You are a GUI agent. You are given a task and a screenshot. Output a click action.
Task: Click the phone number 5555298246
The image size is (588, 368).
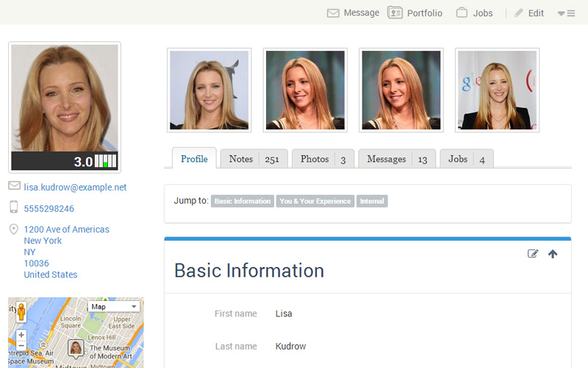tap(49, 208)
